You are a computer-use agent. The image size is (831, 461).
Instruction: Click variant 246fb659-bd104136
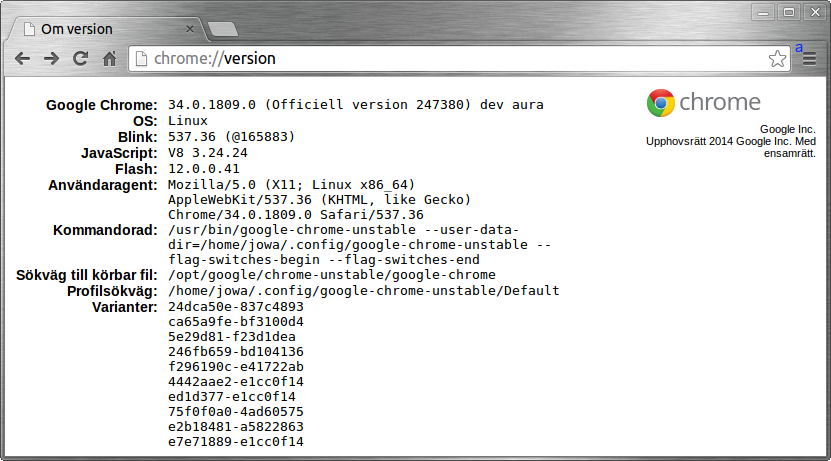[236, 351]
